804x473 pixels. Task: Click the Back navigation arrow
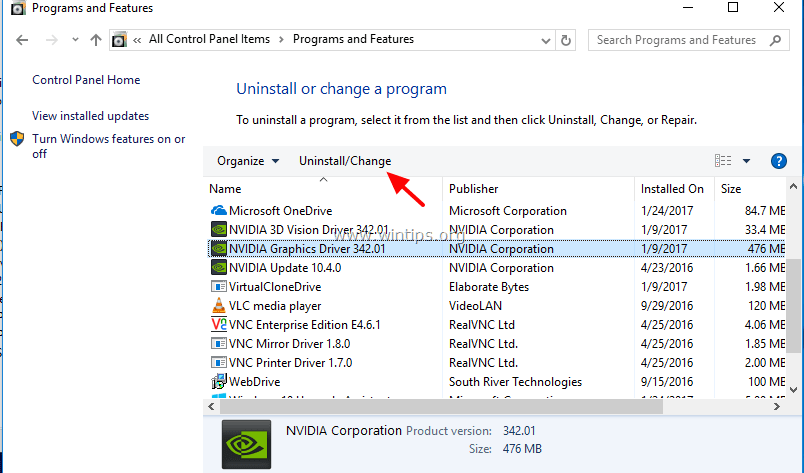point(22,40)
